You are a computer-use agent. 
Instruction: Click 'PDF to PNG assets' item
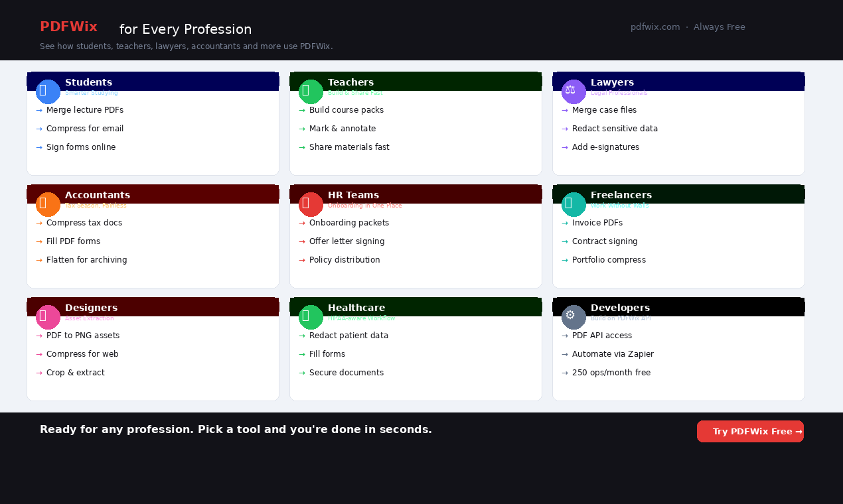83,336
